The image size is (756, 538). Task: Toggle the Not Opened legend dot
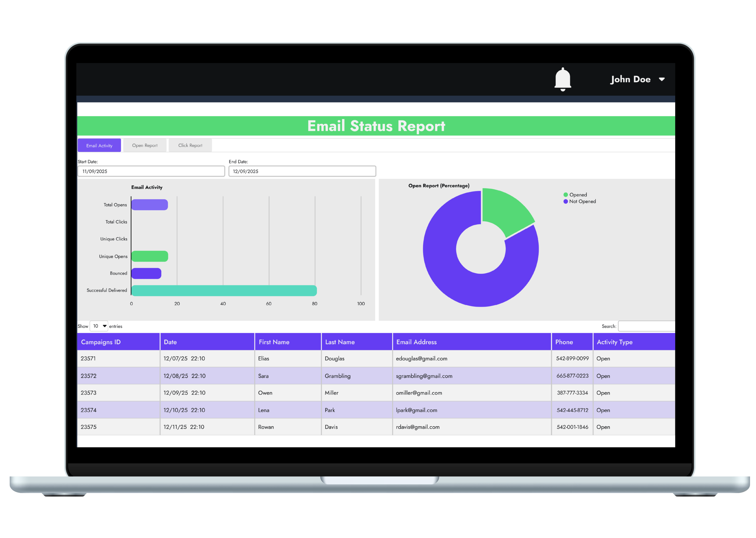tap(566, 201)
